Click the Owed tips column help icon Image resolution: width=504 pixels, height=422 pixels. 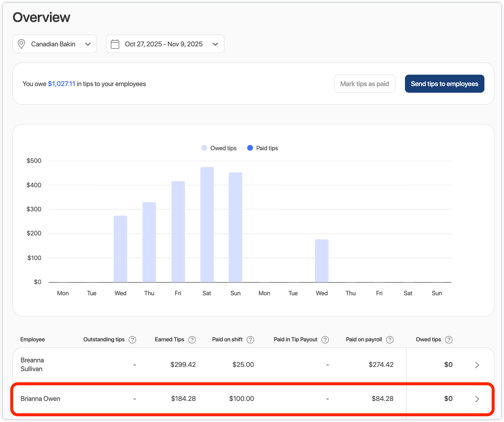(449, 340)
